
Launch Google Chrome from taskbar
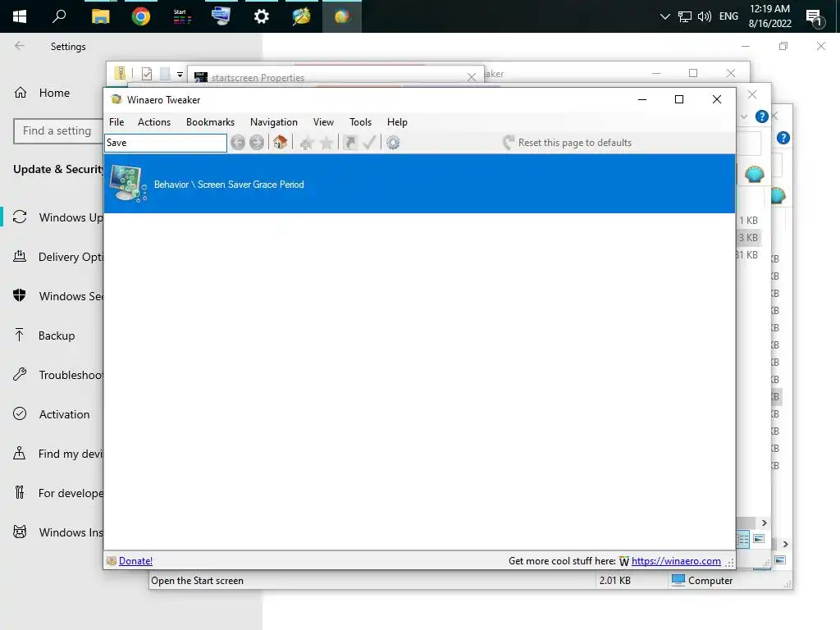tap(141, 16)
